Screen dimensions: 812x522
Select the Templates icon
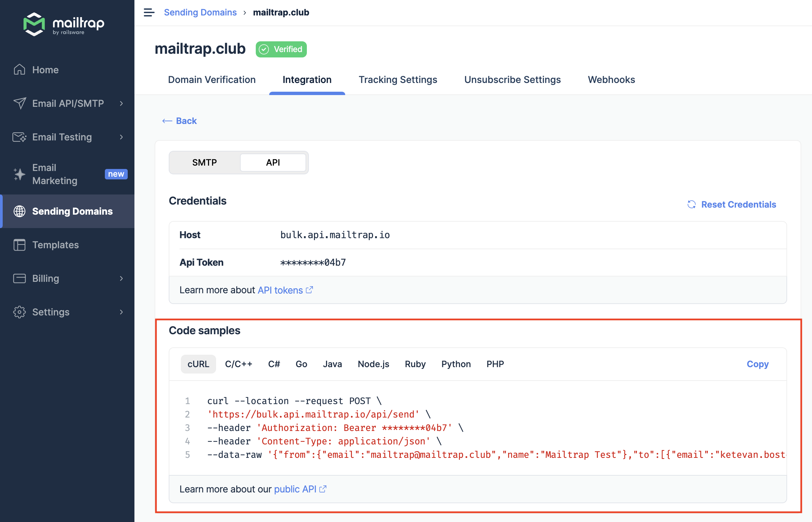[19, 245]
